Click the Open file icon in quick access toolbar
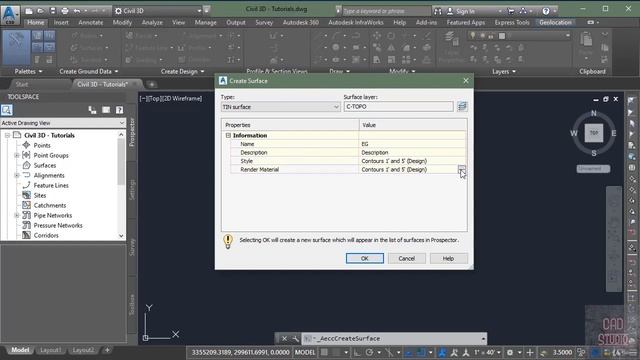Viewport: 640px width, 360px height. pos(40,11)
